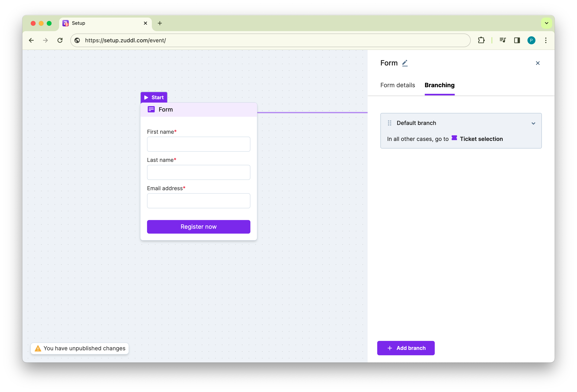The height and width of the screenshot is (392, 577).
Task: Click the First name input field
Action: tap(198, 144)
